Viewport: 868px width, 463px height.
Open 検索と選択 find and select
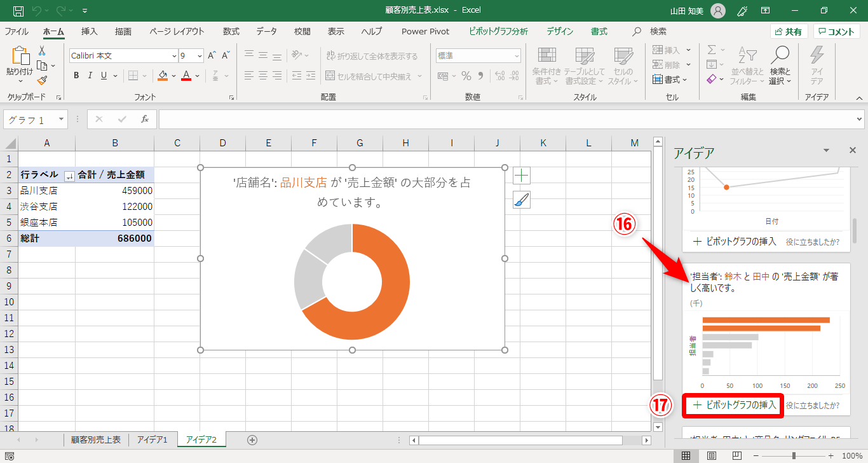click(780, 66)
